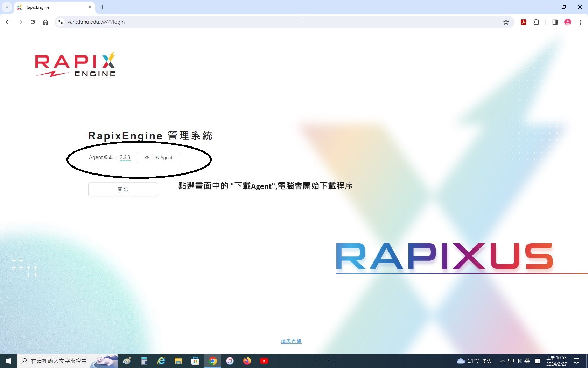Switch input language 英 indicator
The image size is (588, 368).
tap(527, 361)
